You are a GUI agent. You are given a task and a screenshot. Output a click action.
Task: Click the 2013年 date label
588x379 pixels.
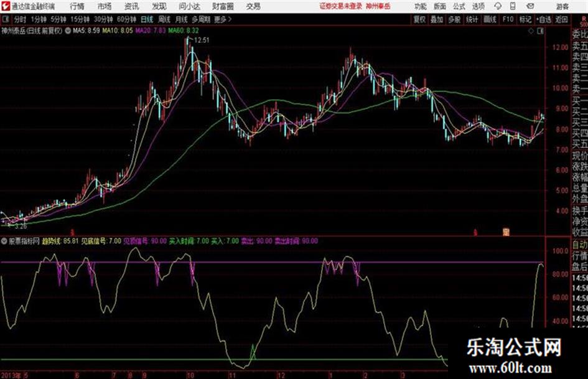(x=11, y=375)
